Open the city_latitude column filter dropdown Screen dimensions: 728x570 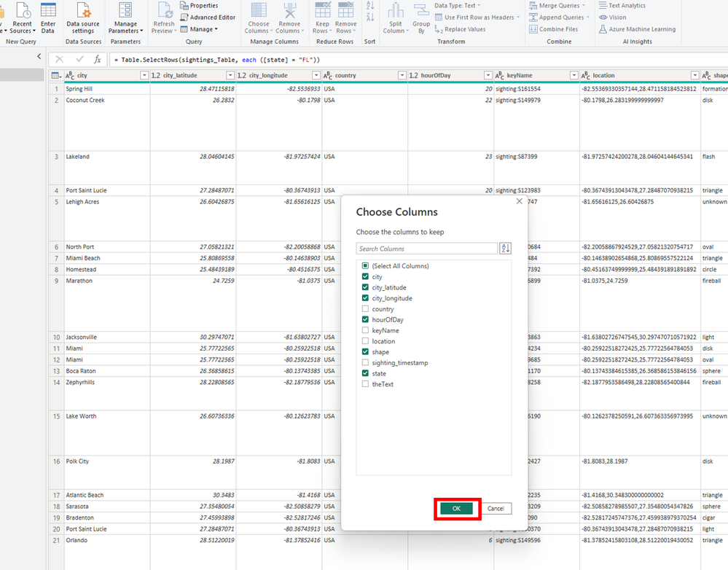tap(230, 75)
